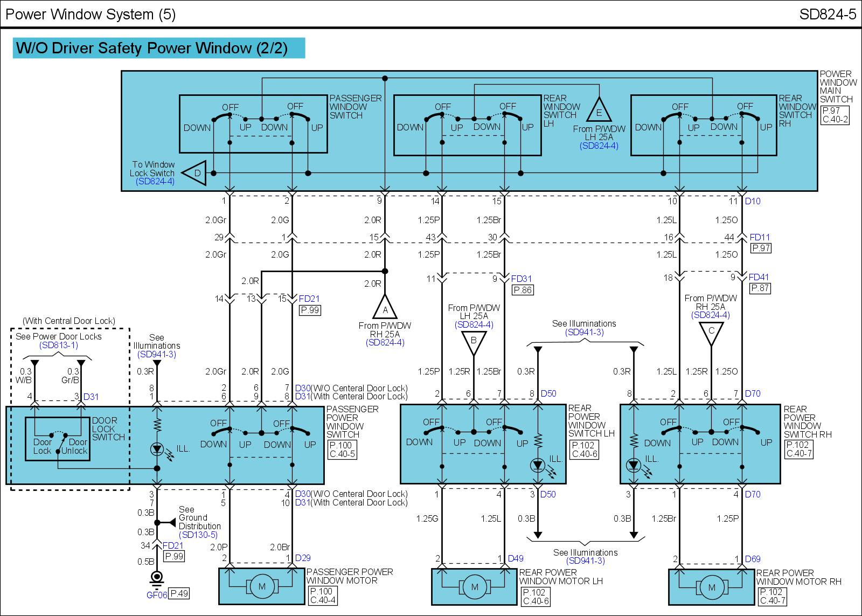Click the triangle D window lock connector

(195, 173)
